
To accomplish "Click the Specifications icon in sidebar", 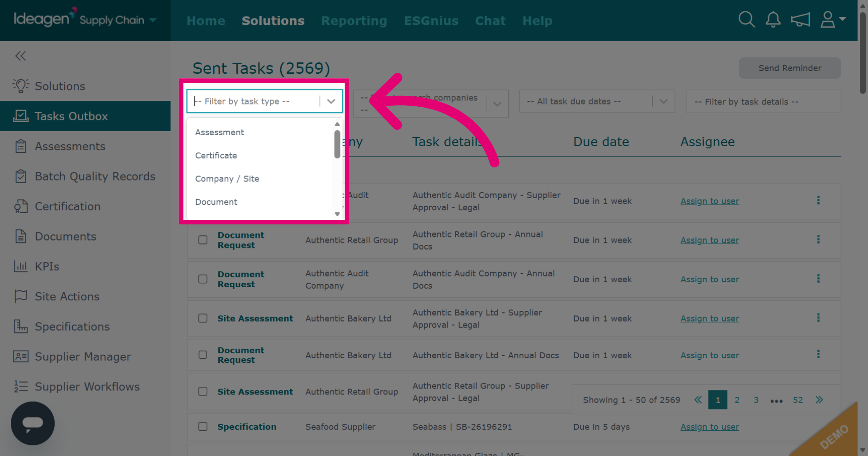I will 21,326.
